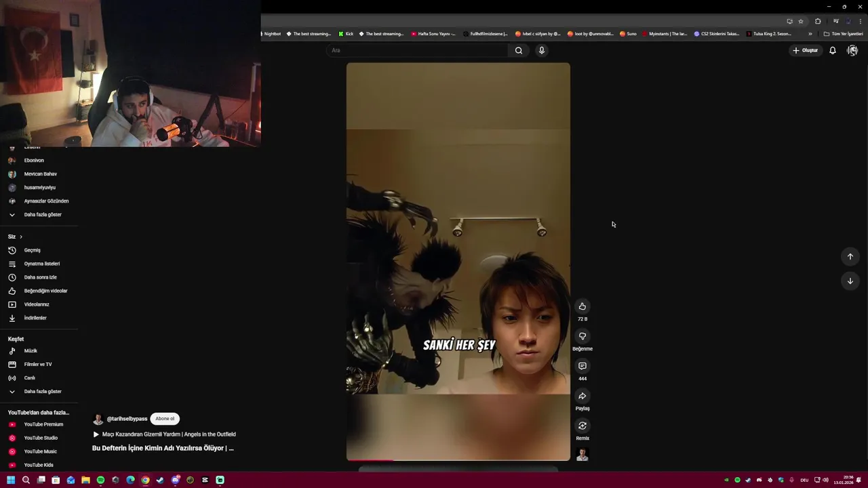Click the YouTube search magnifier button

519,50
